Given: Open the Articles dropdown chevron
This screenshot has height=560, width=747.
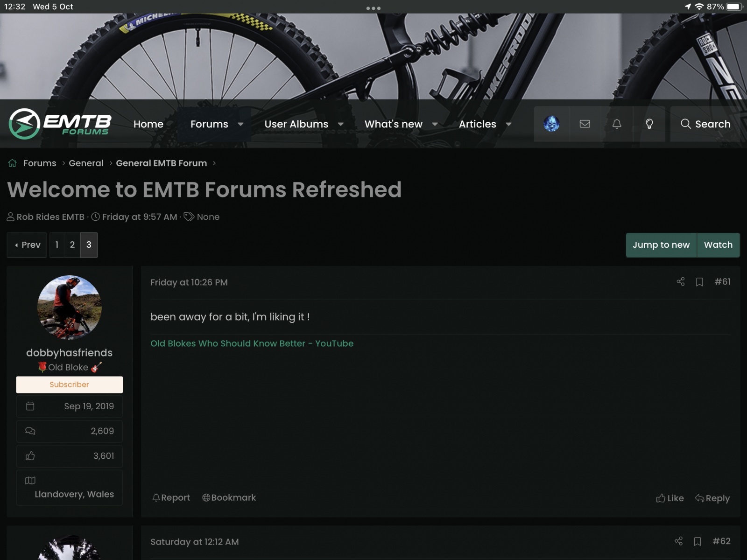Looking at the screenshot, I should coord(509,124).
